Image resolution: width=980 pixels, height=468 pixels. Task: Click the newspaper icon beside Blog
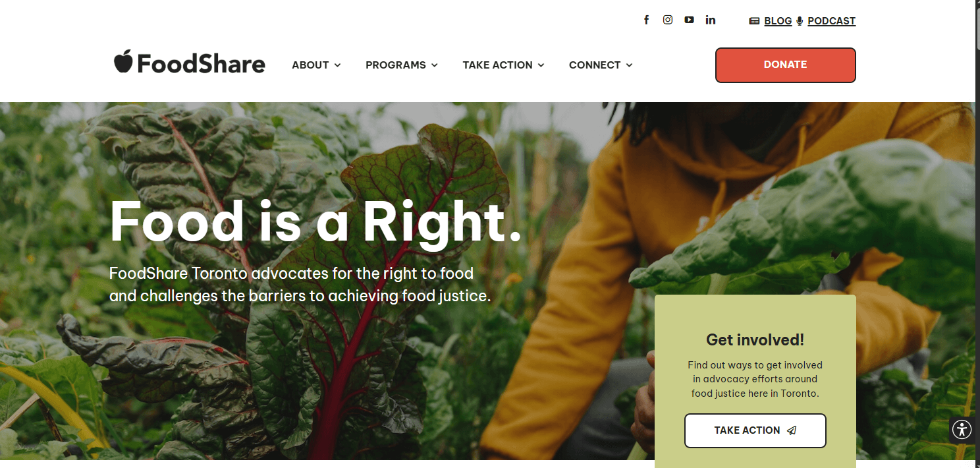pyautogui.click(x=755, y=21)
